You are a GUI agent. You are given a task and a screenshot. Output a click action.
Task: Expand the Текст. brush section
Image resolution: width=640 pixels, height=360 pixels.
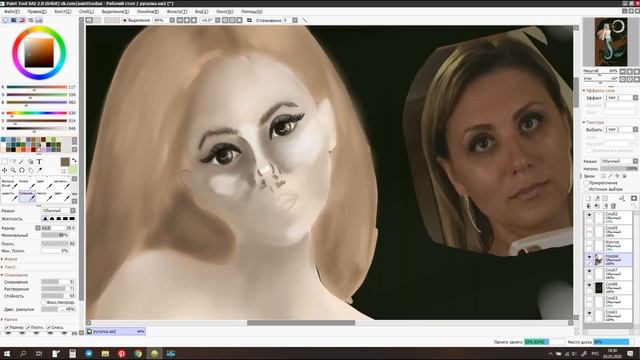coord(9,267)
